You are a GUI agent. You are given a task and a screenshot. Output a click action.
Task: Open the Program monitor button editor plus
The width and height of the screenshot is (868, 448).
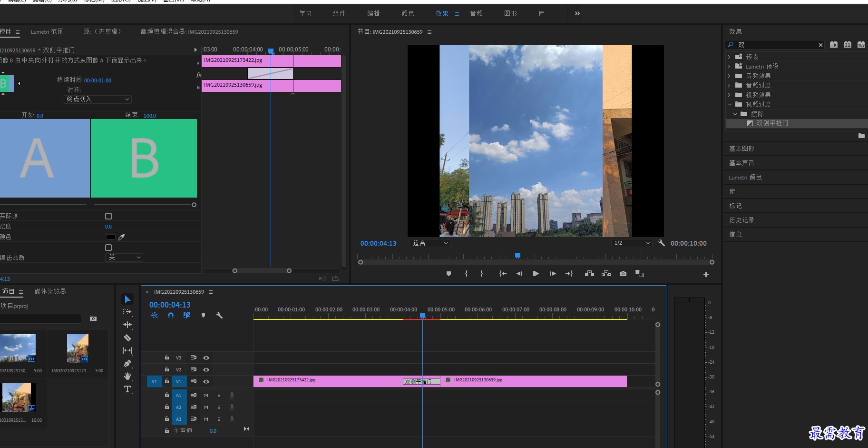[x=706, y=274]
